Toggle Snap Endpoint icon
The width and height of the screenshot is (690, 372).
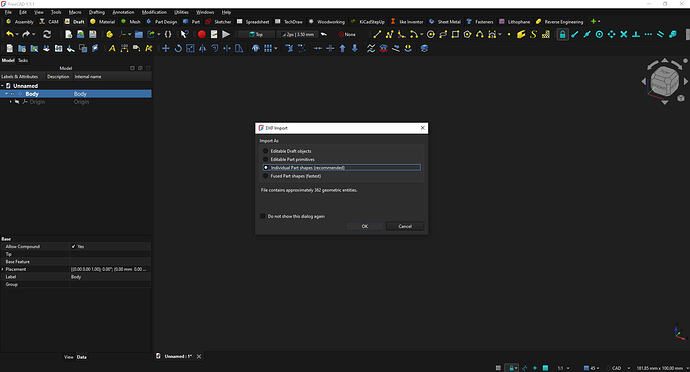(575, 34)
